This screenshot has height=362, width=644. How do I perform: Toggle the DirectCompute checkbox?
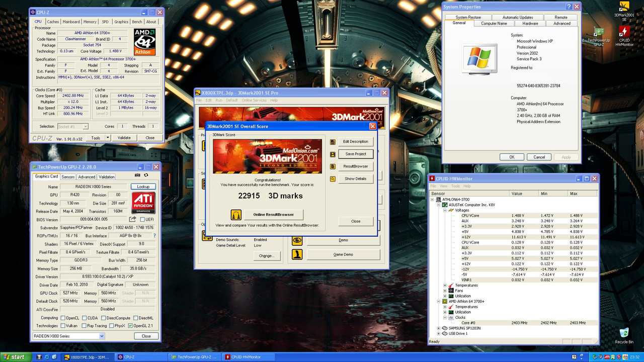point(104,318)
